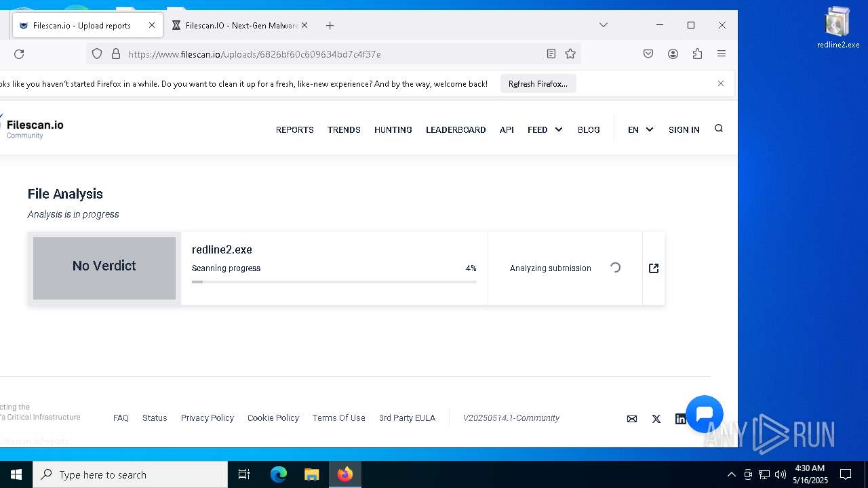
Task: Switch to Filescan.IO Next-Gen Malware tab
Action: (239, 25)
